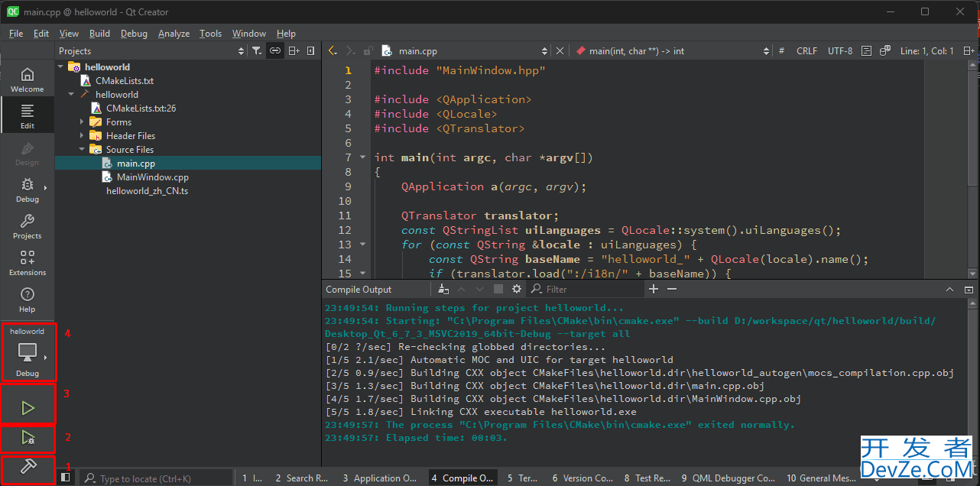Switch to 3 Application Output tab

pos(380,478)
